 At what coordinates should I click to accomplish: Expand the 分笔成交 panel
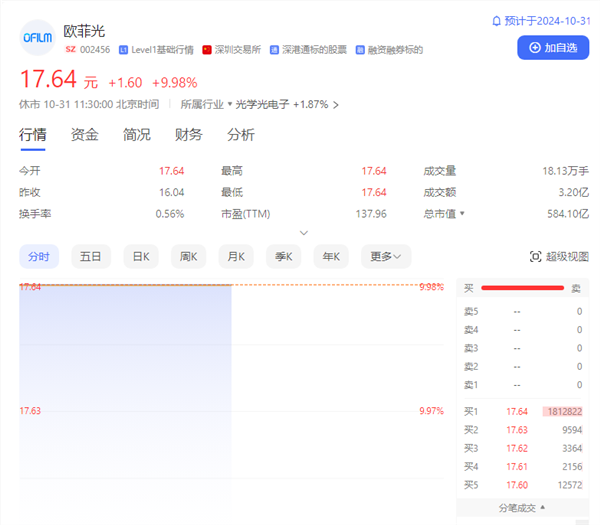[522, 508]
